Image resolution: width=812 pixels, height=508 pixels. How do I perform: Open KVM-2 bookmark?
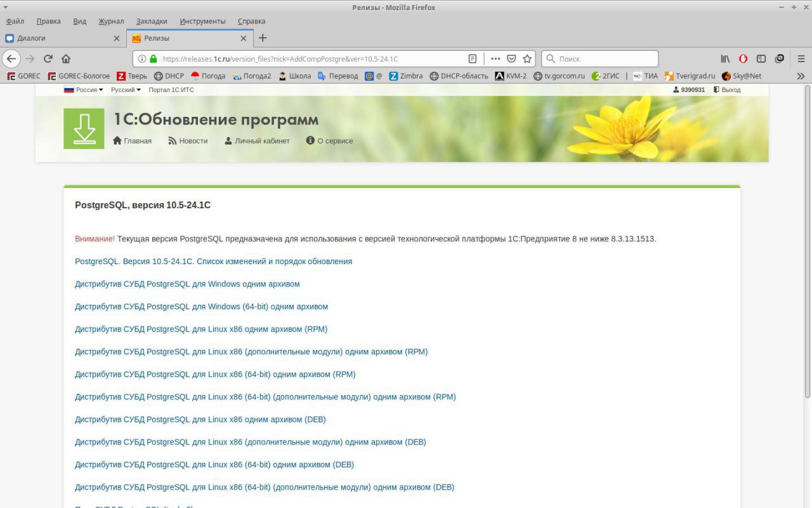[x=511, y=76]
